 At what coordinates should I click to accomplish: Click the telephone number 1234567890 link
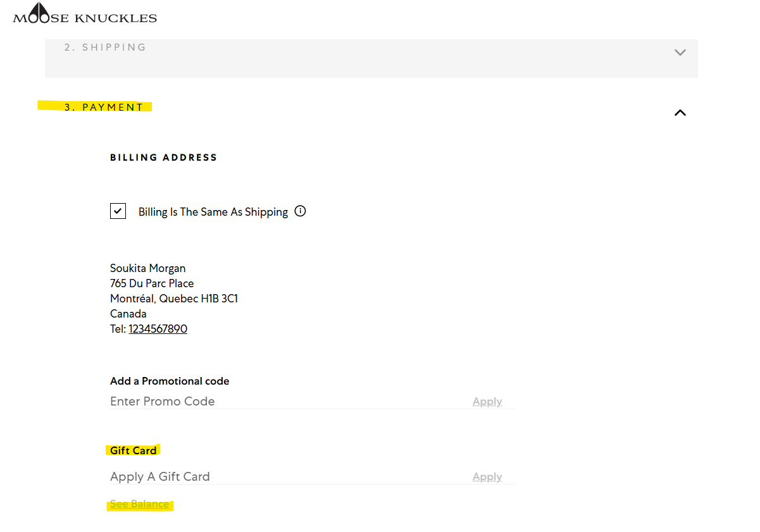(158, 329)
